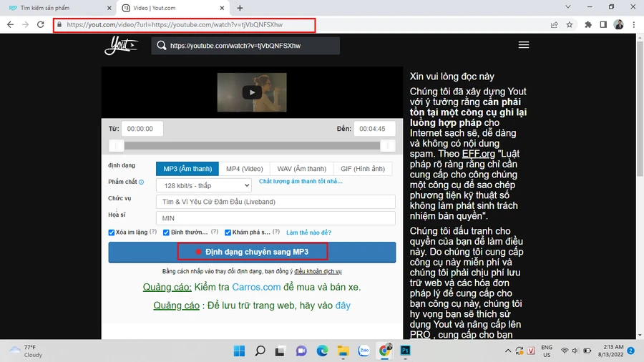
Task: Toggle the Khám phá s... checkbox
Action: [228, 233]
